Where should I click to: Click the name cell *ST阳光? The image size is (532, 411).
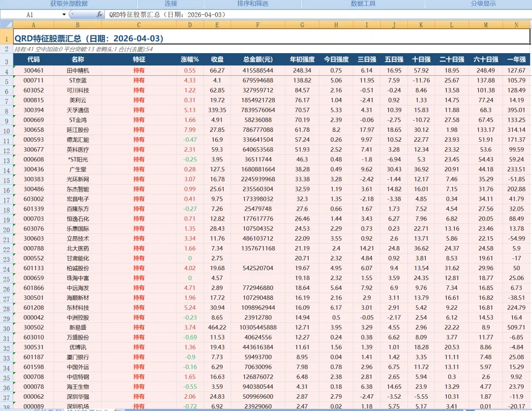(x=78, y=159)
